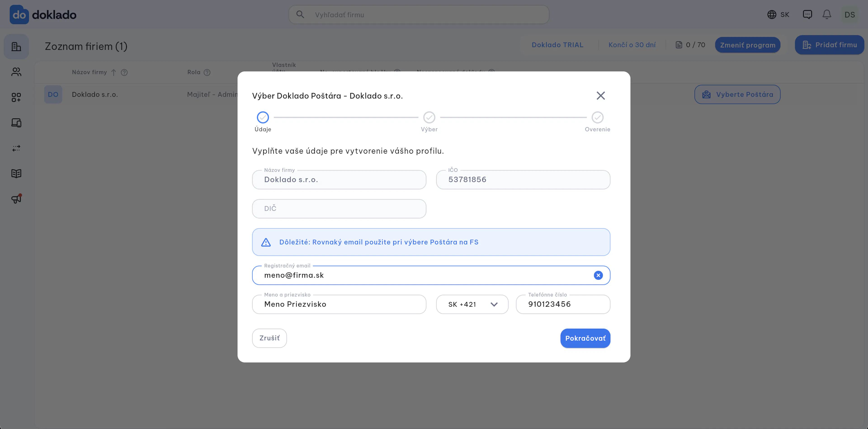Image resolution: width=868 pixels, height=429 pixels.
Task: Click the Pridať firmu button
Action: coord(830,45)
